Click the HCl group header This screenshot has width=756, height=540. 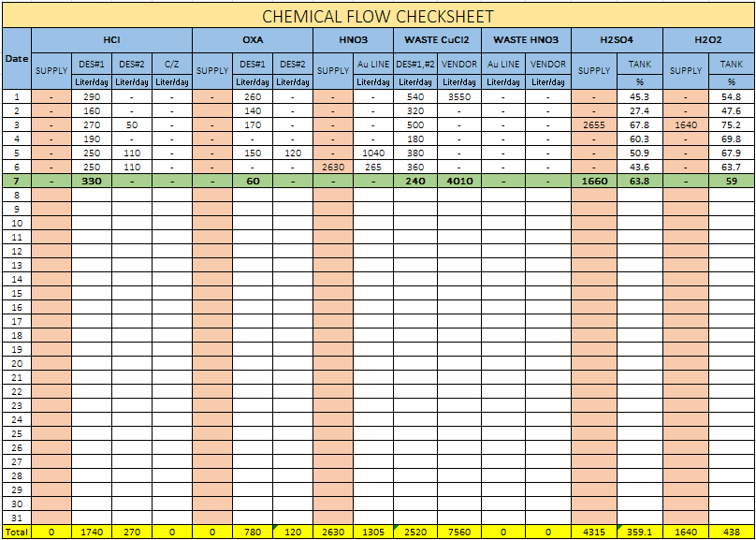(x=112, y=40)
